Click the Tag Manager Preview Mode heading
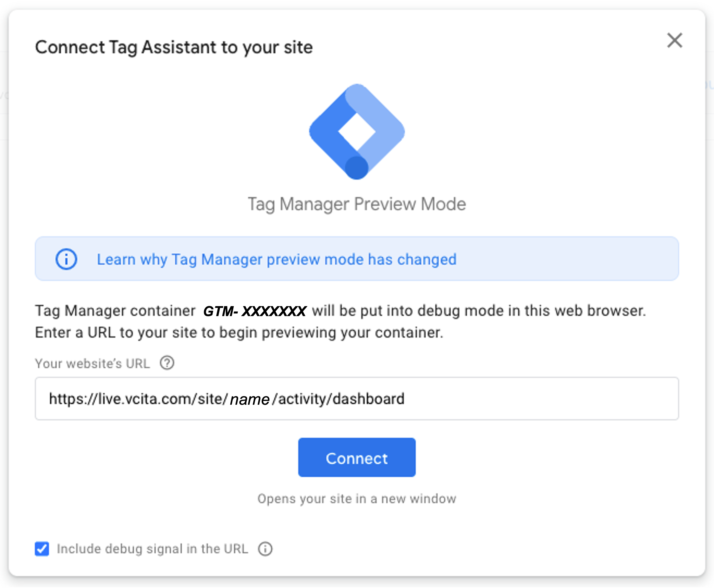The height and width of the screenshot is (588, 714). 357,204
